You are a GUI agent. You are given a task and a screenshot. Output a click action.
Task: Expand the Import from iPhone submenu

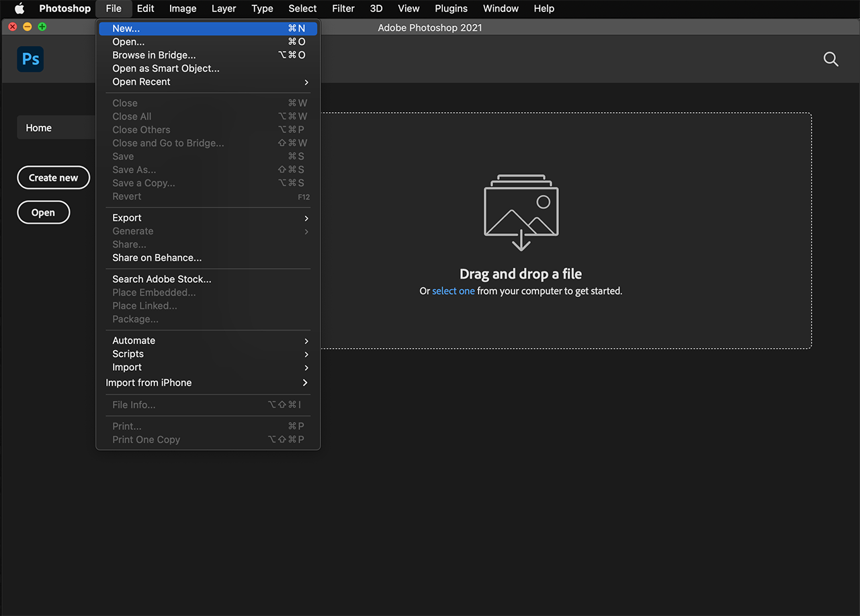click(x=208, y=383)
